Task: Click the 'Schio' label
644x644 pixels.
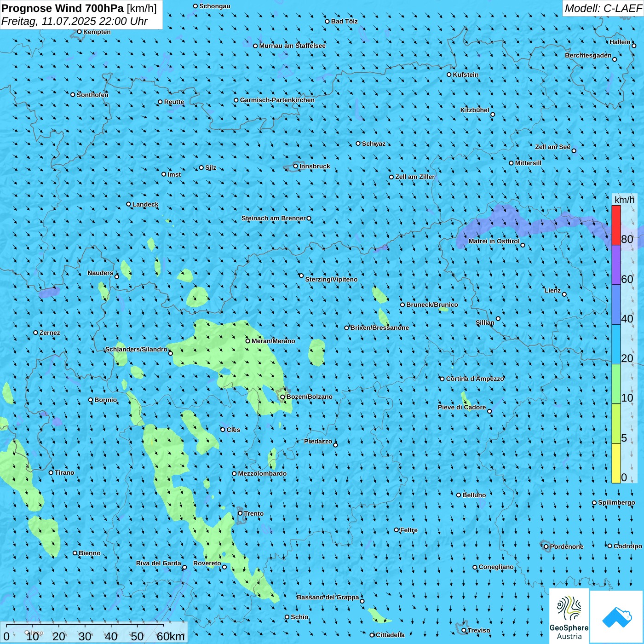Action: pos(299,617)
